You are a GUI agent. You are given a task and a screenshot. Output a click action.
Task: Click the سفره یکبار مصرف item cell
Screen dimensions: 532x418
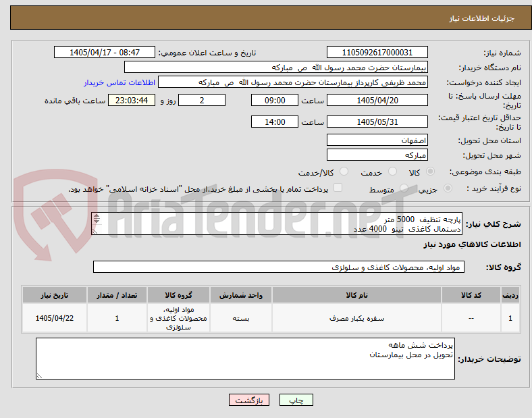point(356,318)
